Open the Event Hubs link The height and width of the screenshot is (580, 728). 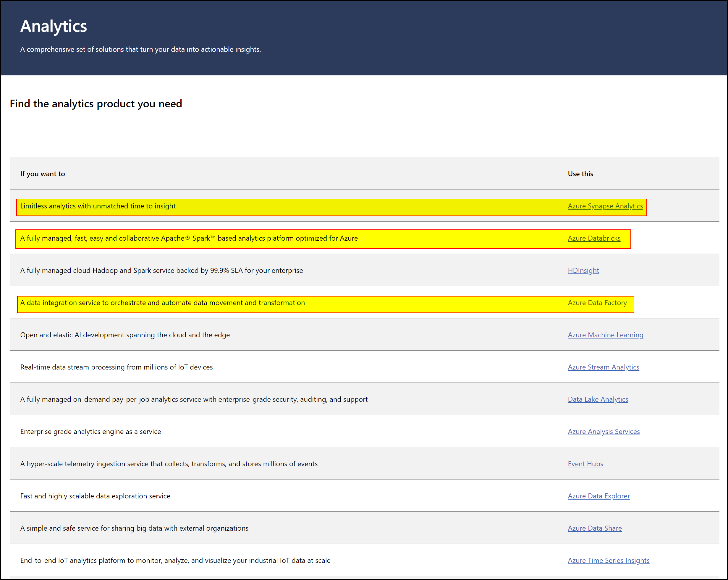pos(585,464)
